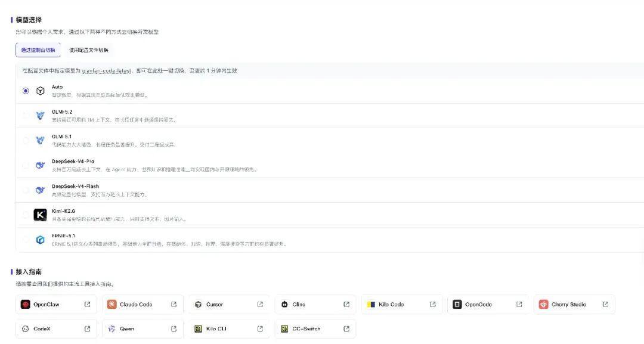Screen dimensions: 644x344
Task: Select the Kimi-K2.6 radio button
Action: click(26, 215)
